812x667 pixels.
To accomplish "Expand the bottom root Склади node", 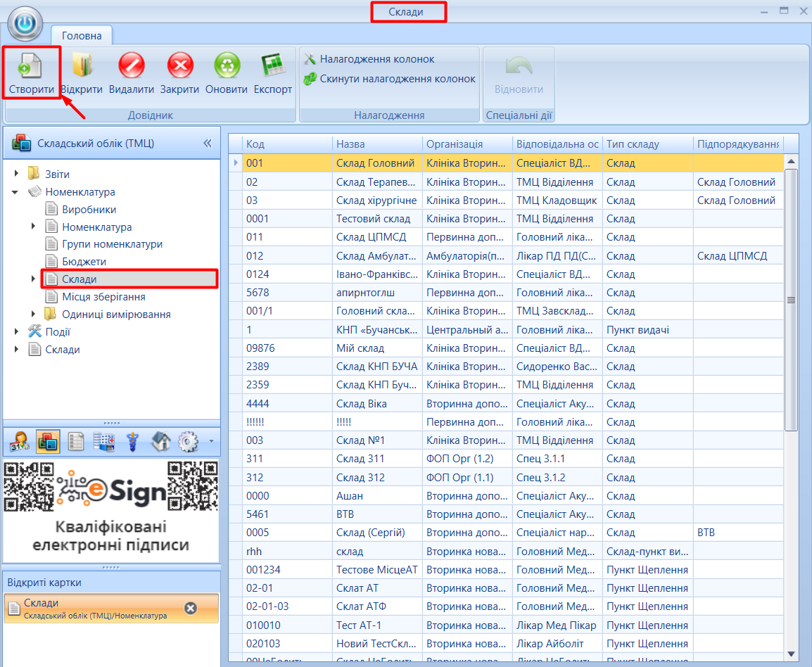I will point(17,349).
